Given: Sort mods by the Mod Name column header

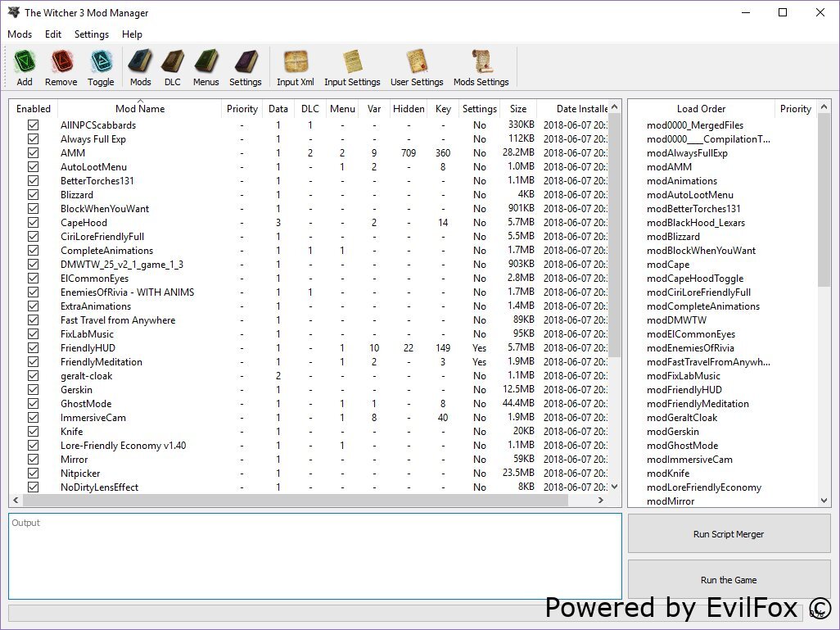Looking at the screenshot, I should coord(140,108).
